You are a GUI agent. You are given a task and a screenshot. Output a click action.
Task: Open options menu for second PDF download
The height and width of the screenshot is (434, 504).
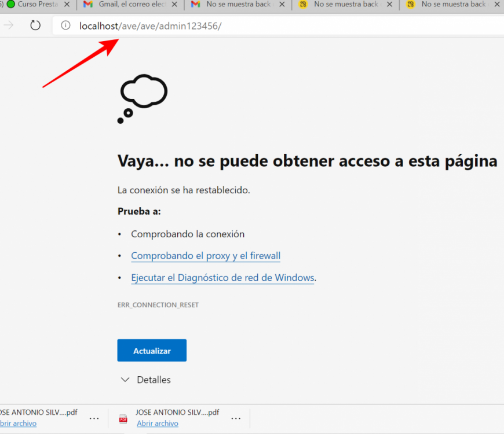[x=236, y=418]
